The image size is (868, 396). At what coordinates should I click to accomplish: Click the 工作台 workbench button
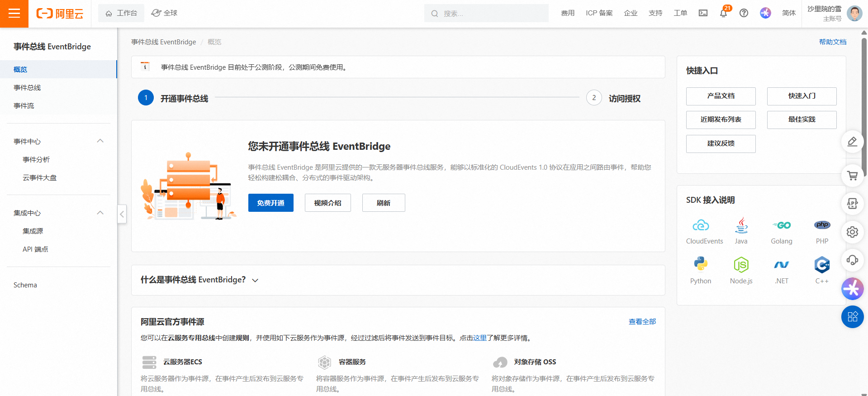(x=121, y=13)
